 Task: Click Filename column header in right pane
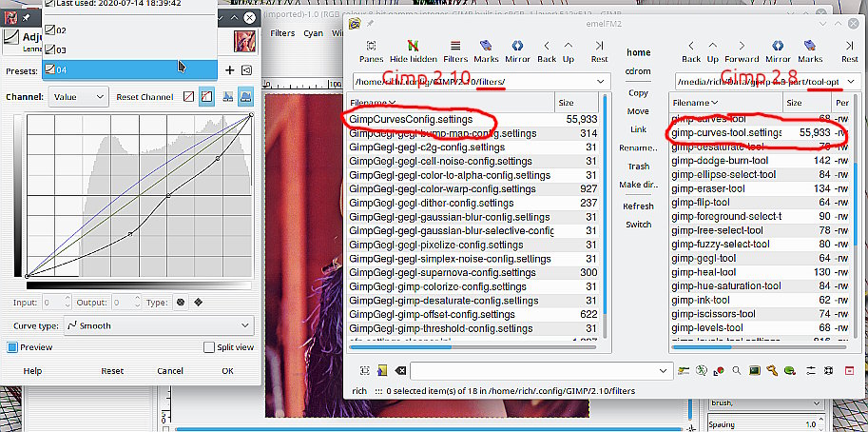727,103
